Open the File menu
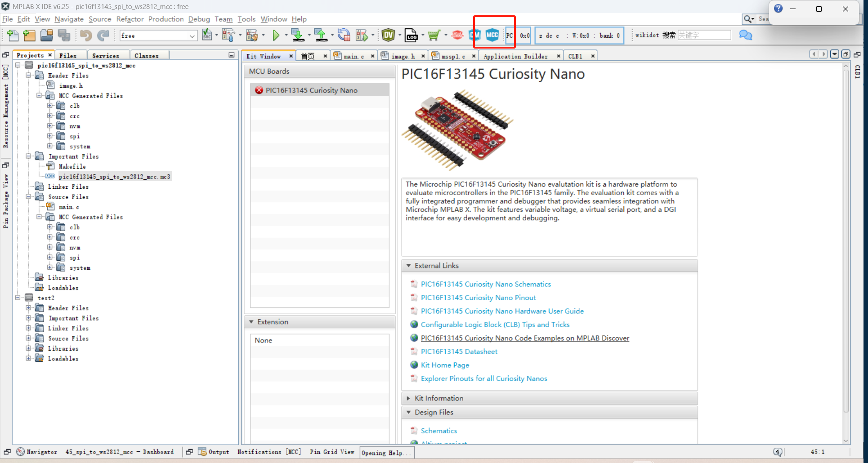The image size is (868, 463). (x=8, y=19)
